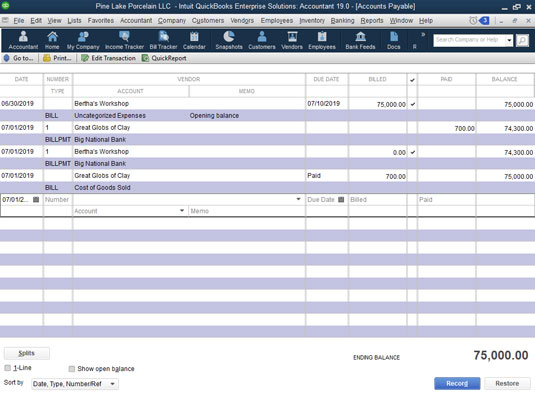Show company Snapshots

(229, 40)
